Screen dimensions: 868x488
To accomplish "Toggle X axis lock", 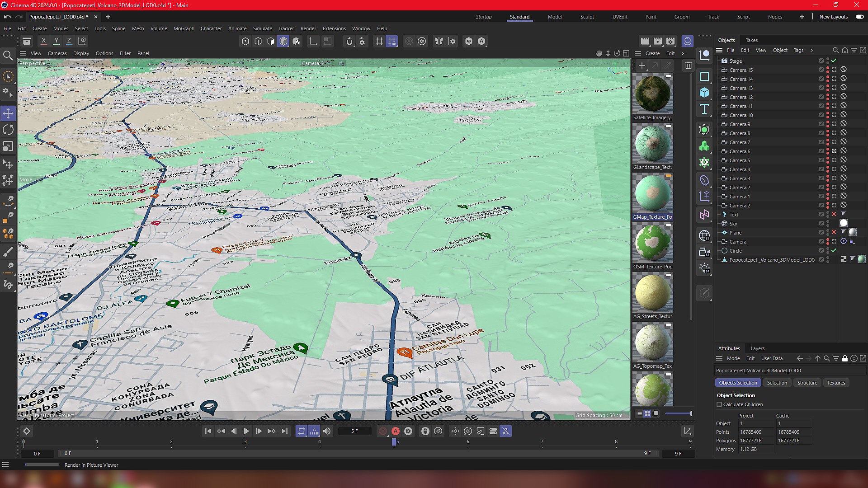I will pyautogui.click(x=44, y=41).
